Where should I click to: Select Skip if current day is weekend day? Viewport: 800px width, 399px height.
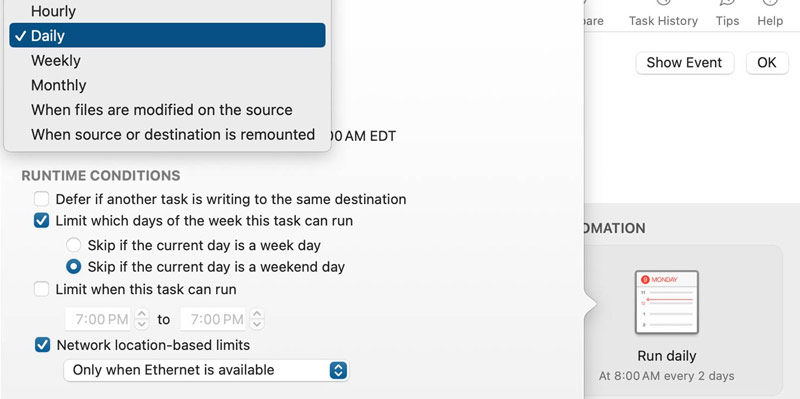click(x=73, y=266)
